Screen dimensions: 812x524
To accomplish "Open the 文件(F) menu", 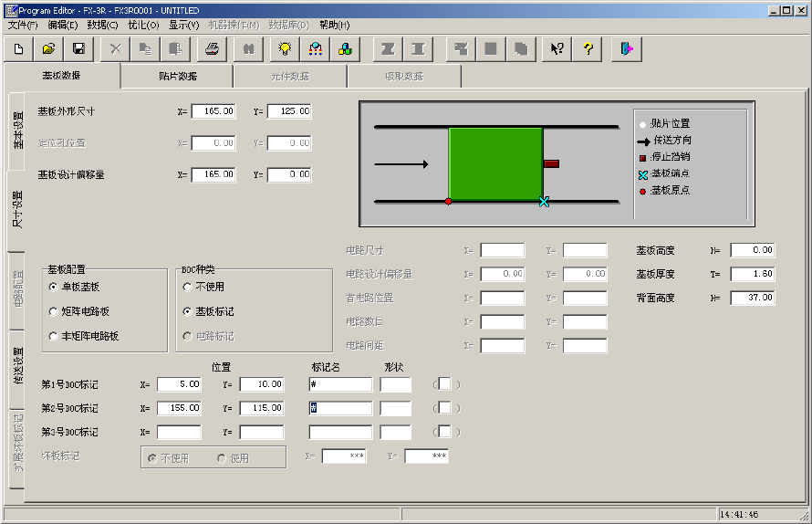I will click(22, 25).
